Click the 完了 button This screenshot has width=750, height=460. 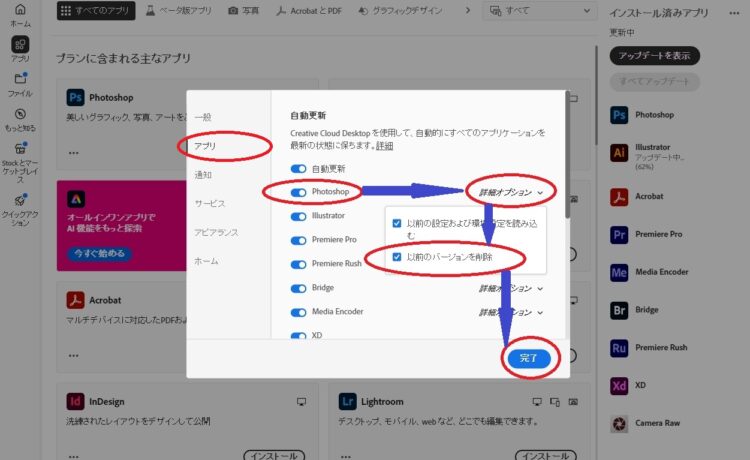[x=529, y=358]
